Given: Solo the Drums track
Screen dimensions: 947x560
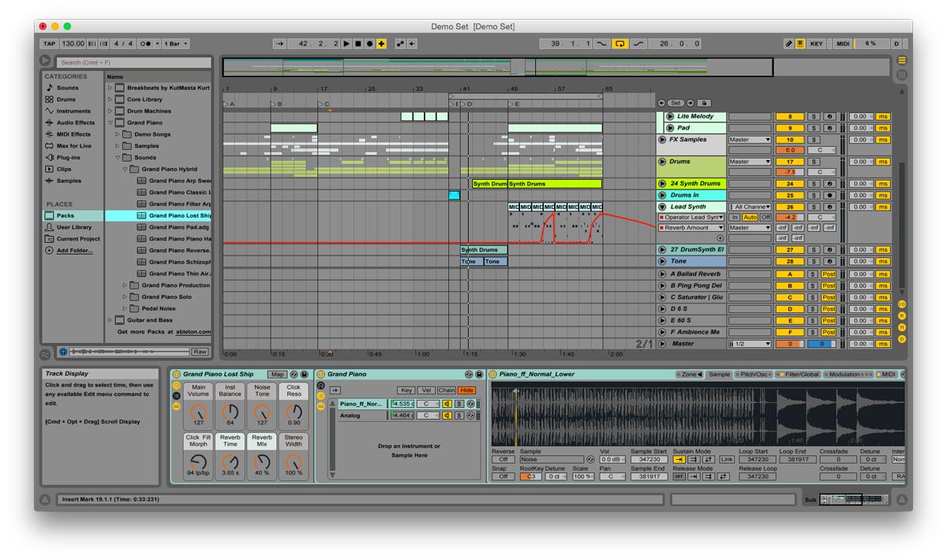Looking at the screenshot, I should point(814,161).
